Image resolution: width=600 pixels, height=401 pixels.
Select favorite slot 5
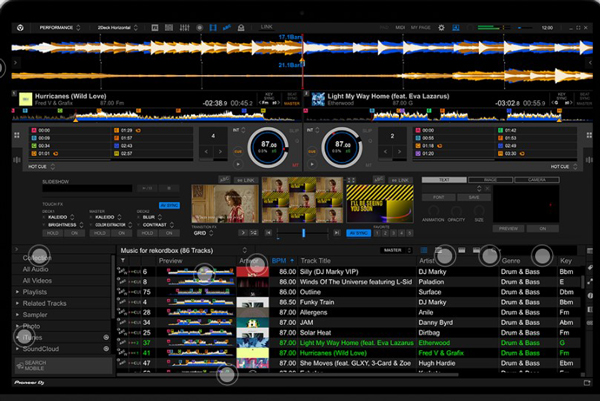409,233
